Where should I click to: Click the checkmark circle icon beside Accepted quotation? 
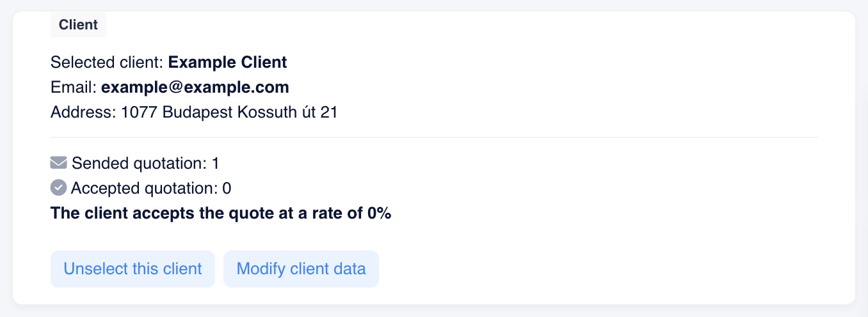click(x=58, y=188)
